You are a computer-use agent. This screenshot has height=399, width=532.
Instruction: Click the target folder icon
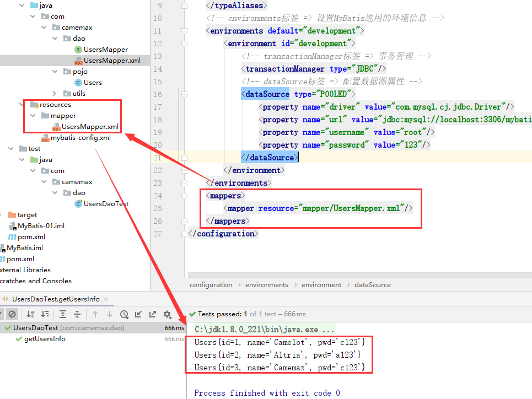[12, 215]
